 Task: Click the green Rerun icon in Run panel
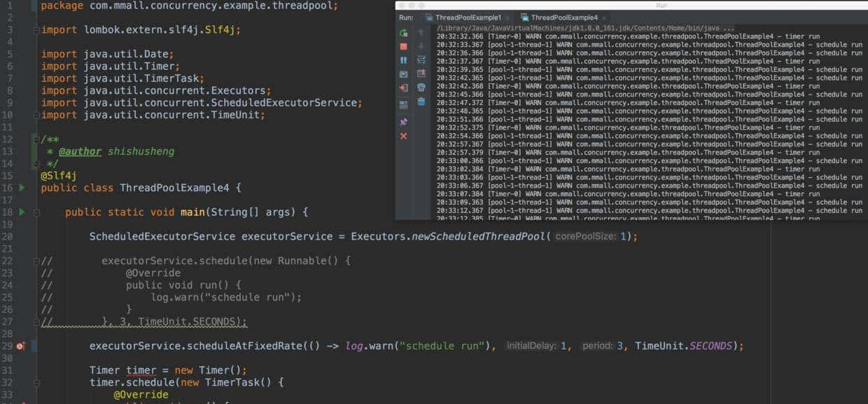coord(403,33)
